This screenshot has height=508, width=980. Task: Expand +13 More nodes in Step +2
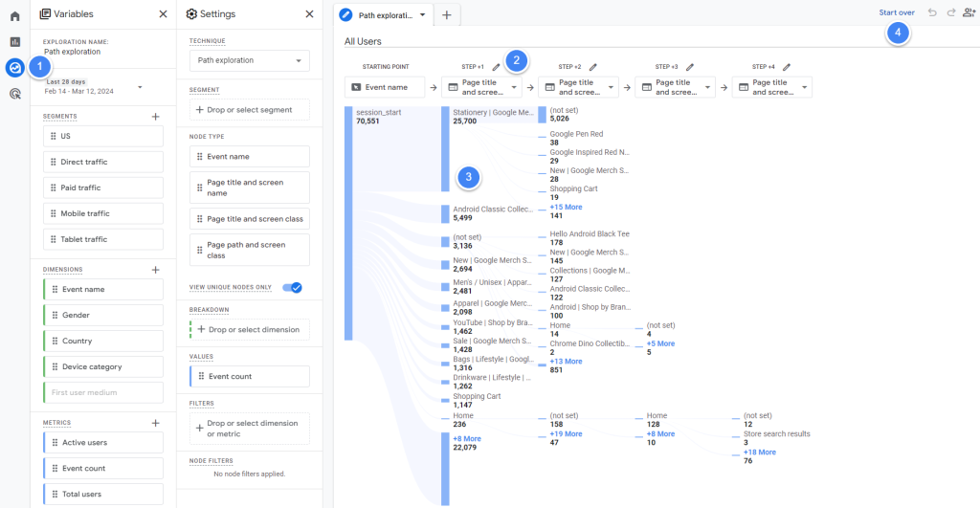pos(566,362)
